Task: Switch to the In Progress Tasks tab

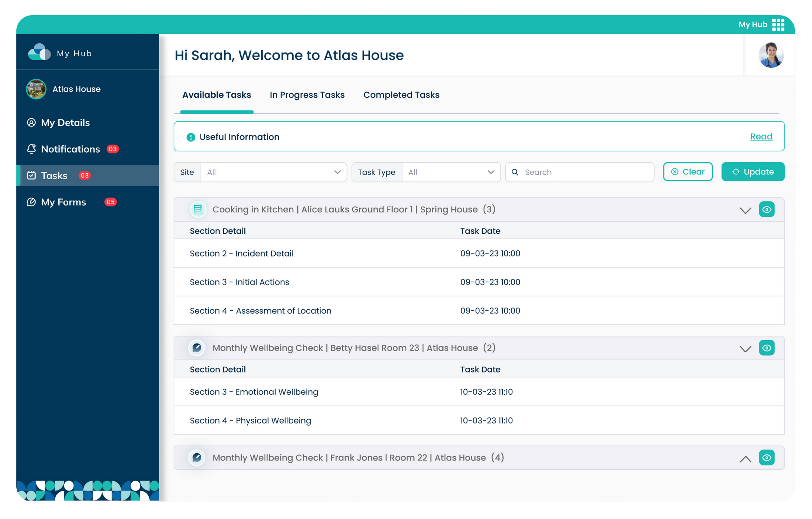Action: [x=307, y=95]
